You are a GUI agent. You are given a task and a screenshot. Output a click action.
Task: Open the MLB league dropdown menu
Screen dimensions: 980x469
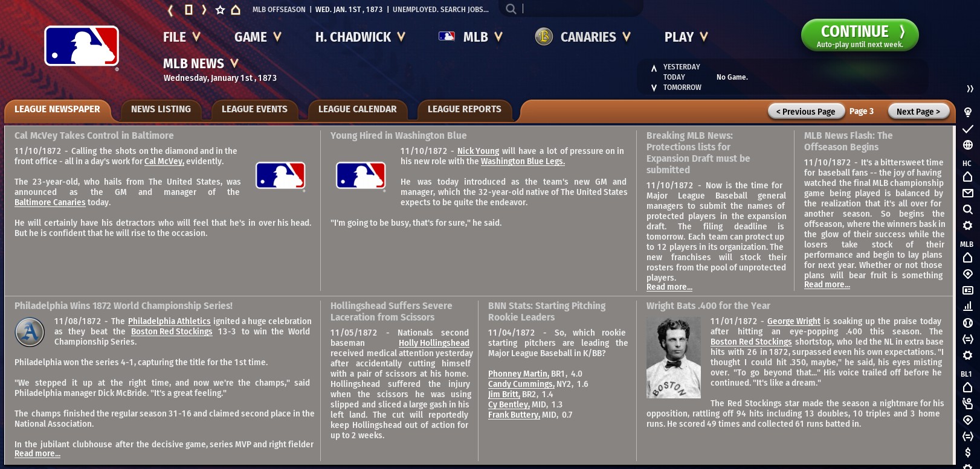point(471,37)
